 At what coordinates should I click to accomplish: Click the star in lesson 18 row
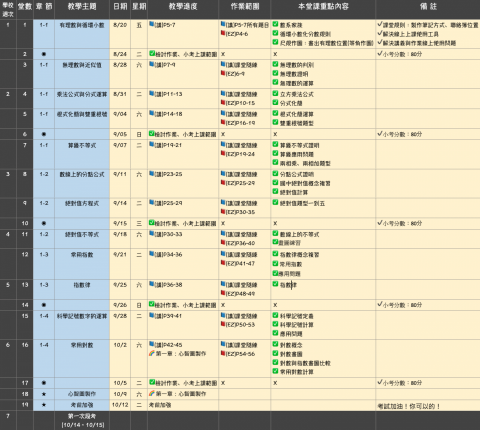coord(44,394)
